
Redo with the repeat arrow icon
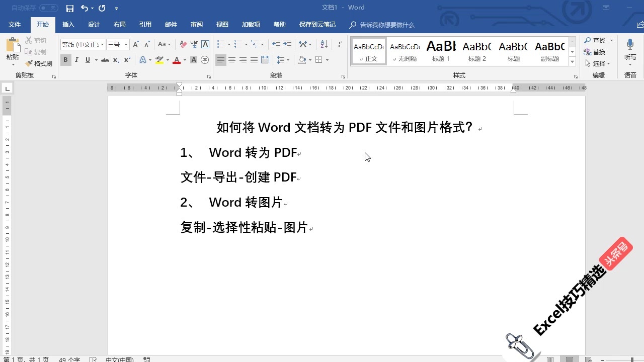(x=102, y=8)
